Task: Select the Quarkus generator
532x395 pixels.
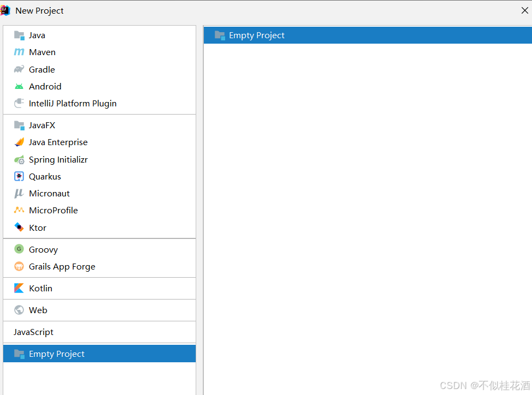Action: pos(99,176)
